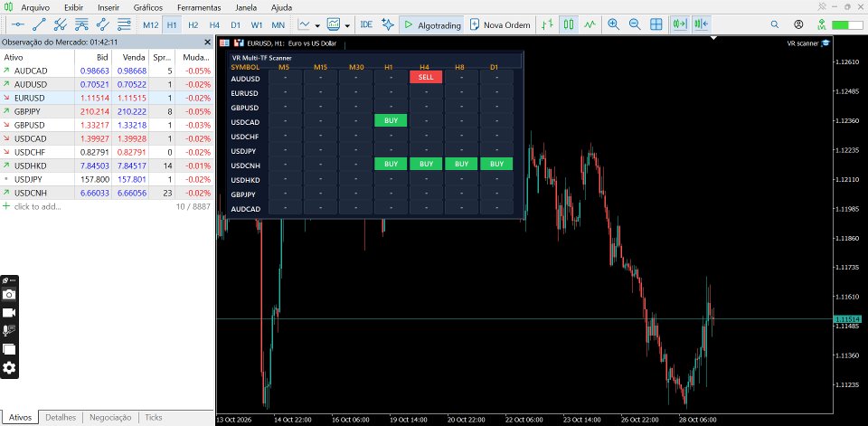This screenshot has width=868, height=426.
Task: Zoom out on the chart
Action: (635, 24)
